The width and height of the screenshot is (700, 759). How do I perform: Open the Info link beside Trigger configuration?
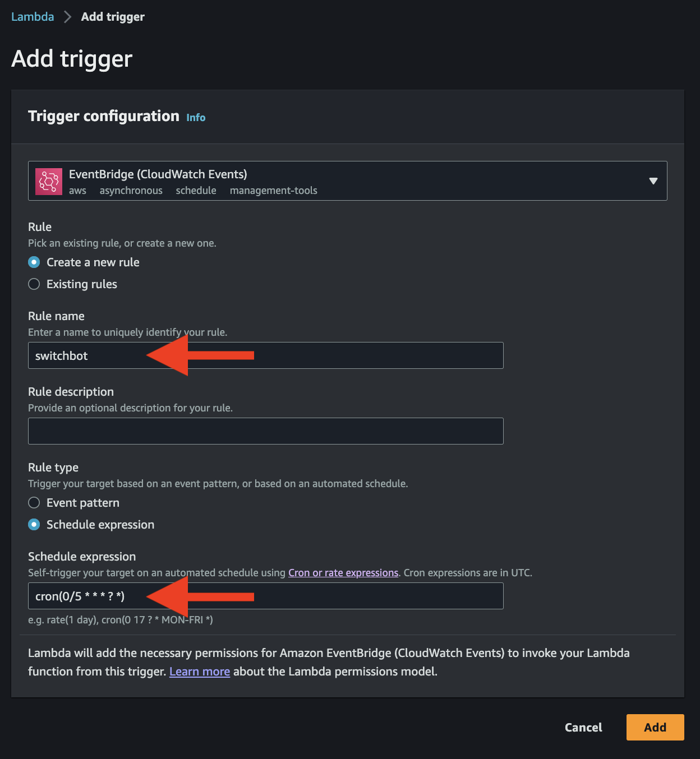196,117
